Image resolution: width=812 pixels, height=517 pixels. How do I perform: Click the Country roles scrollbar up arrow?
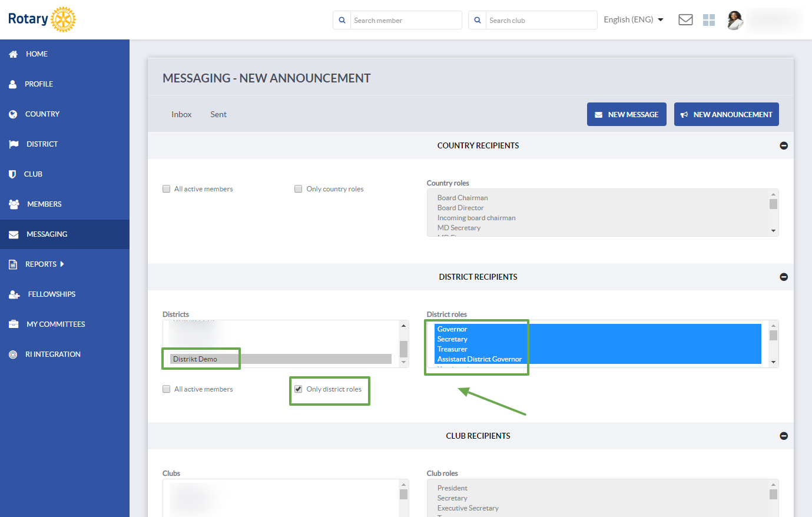(x=773, y=194)
